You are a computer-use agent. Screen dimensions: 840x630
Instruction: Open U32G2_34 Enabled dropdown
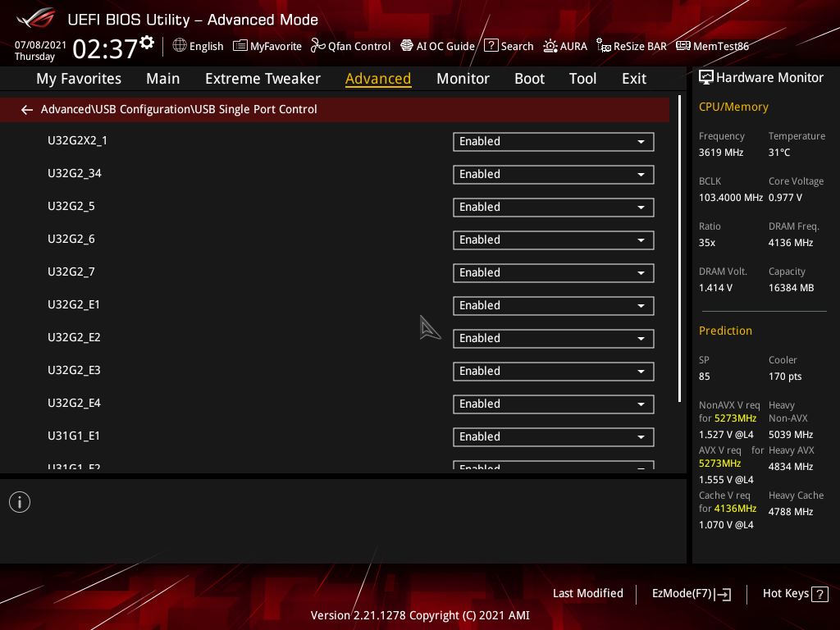point(554,175)
